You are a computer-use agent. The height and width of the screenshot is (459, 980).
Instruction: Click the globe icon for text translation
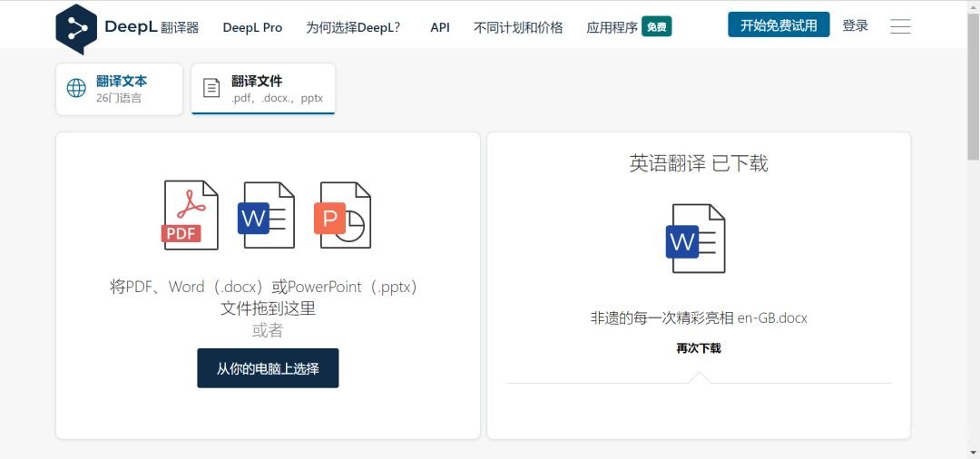[x=76, y=88]
